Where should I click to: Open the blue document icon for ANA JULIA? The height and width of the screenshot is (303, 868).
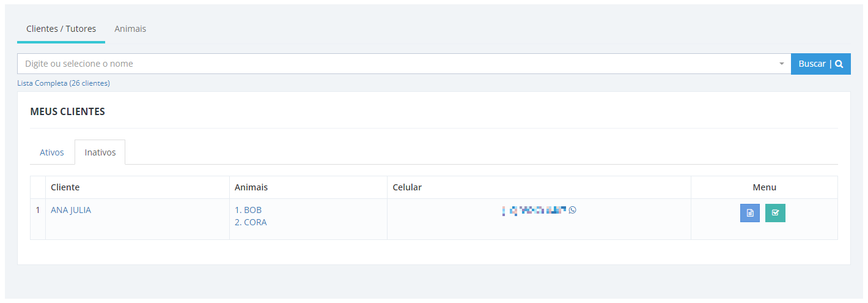coord(750,213)
